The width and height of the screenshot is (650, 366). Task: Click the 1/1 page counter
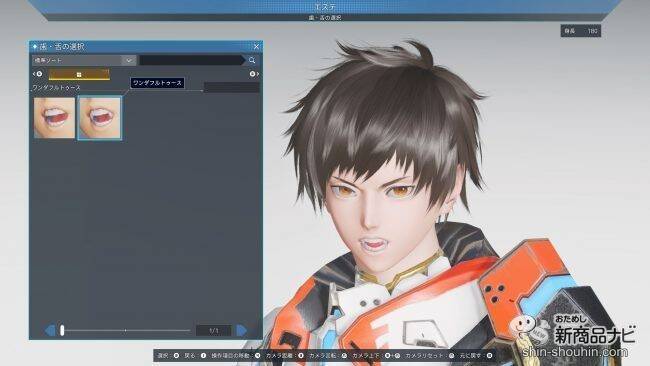(x=214, y=330)
